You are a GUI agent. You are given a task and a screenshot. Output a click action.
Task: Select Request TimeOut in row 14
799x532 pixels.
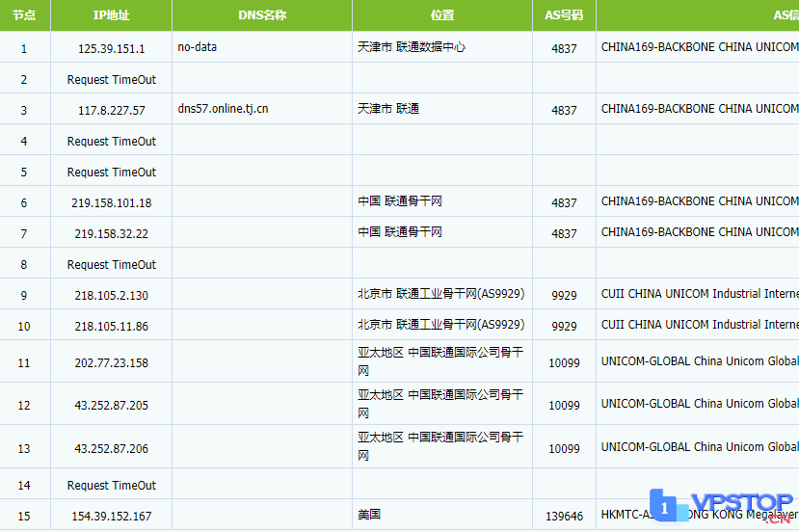[111, 486]
